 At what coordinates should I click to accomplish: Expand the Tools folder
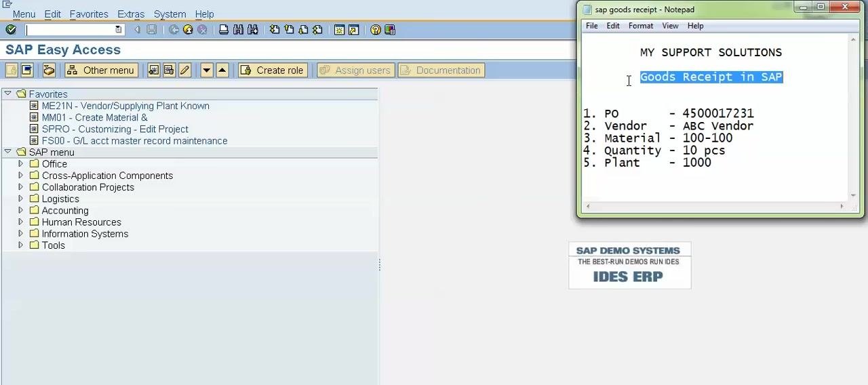(x=20, y=245)
